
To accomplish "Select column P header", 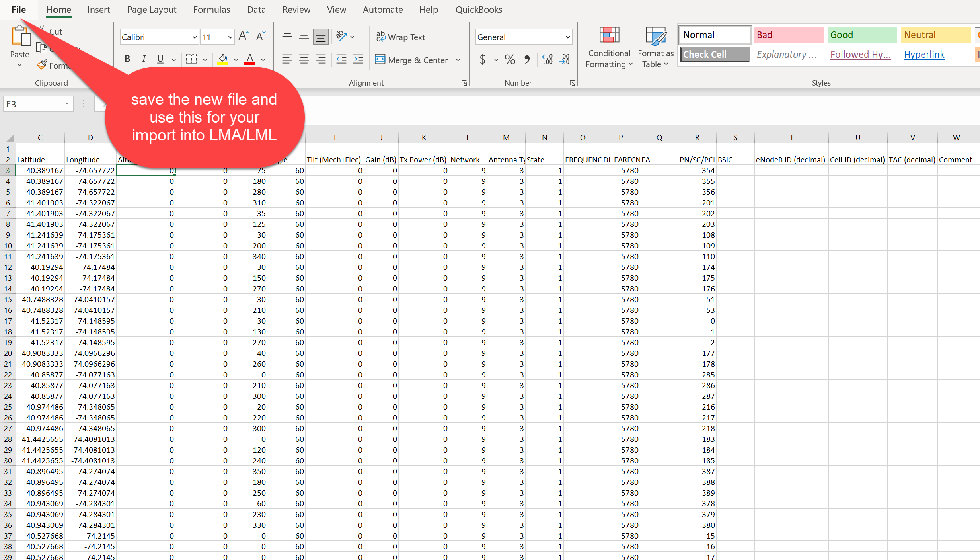I will point(621,138).
